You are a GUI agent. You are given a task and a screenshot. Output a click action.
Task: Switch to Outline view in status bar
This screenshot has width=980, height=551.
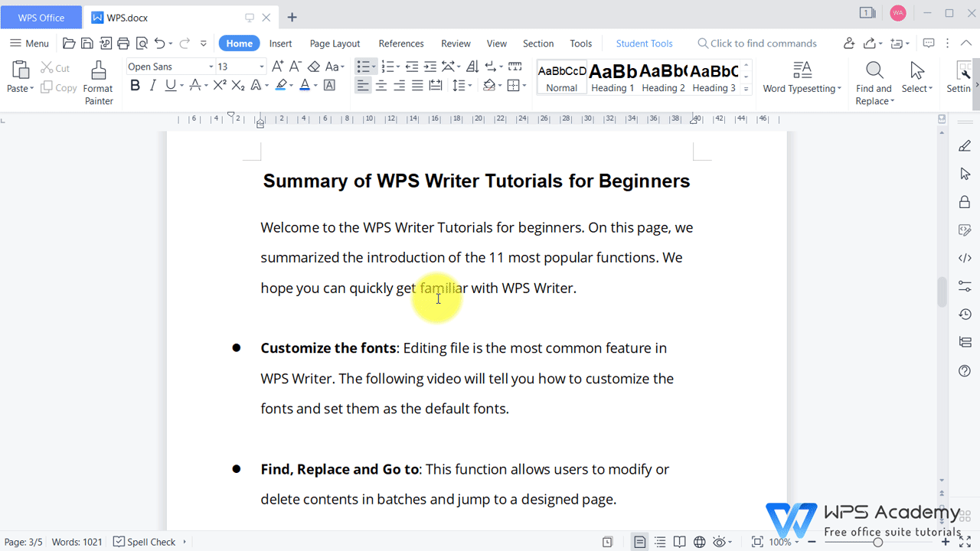click(x=660, y=542)
